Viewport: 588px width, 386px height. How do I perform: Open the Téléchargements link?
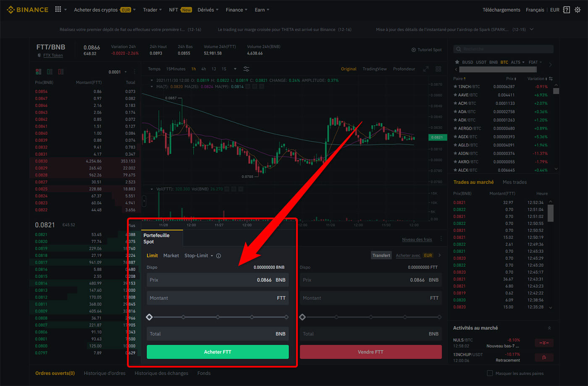pyautogui.click(x=501, y=10)
